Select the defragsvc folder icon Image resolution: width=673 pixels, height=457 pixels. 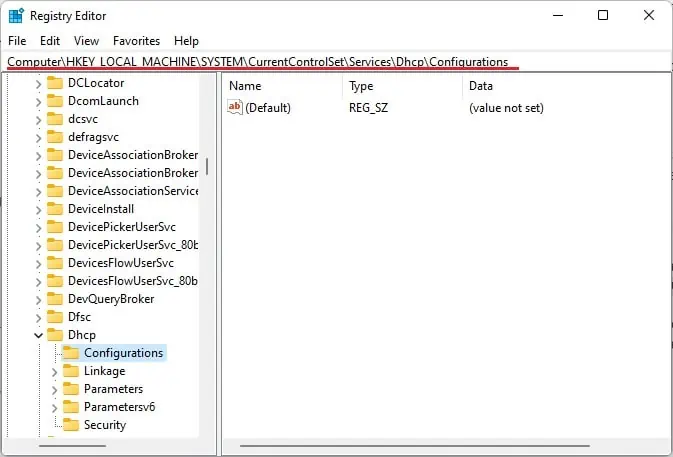click(55, 136)
